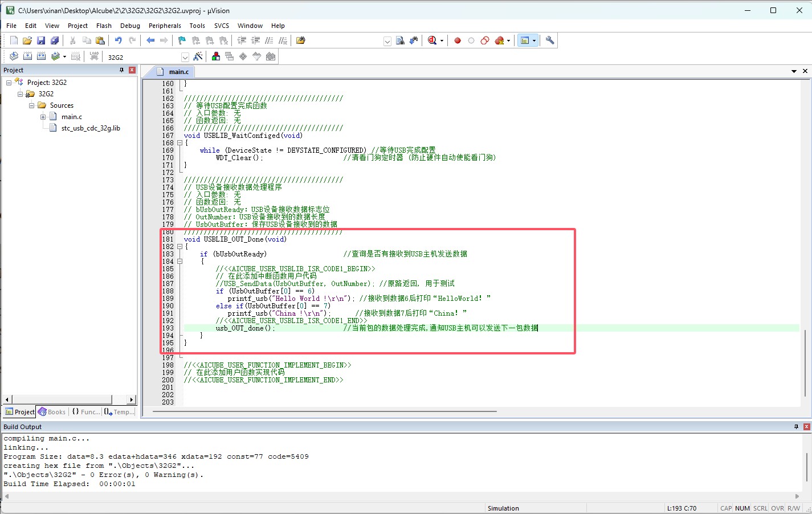812x514 pixels.
Task: Translate current file icon
Action: (x=14, y=56)
